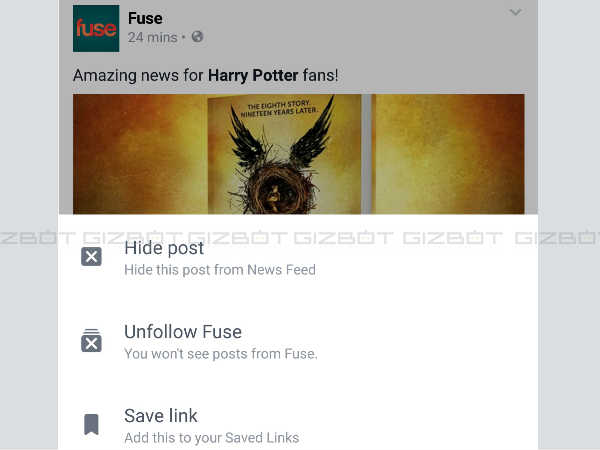The height and width of the screenshot is (450, 600).
Task: Select the Hide post menu option
Action: click(x=164, y=248)
